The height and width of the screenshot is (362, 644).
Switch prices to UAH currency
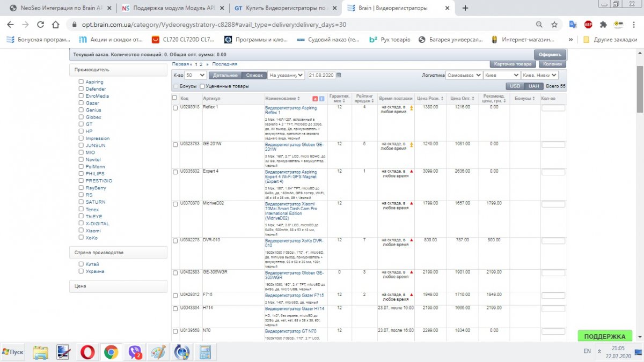pos(533,86)
